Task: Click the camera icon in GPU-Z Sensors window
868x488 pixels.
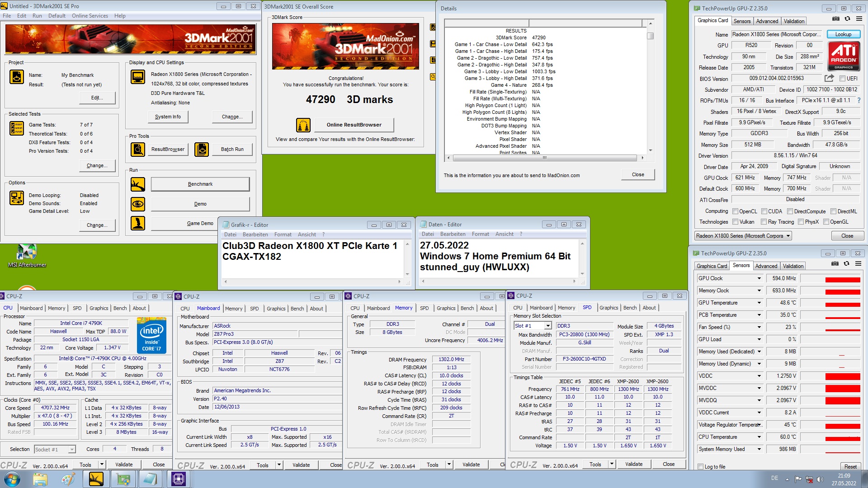Action: pos(835,264)
